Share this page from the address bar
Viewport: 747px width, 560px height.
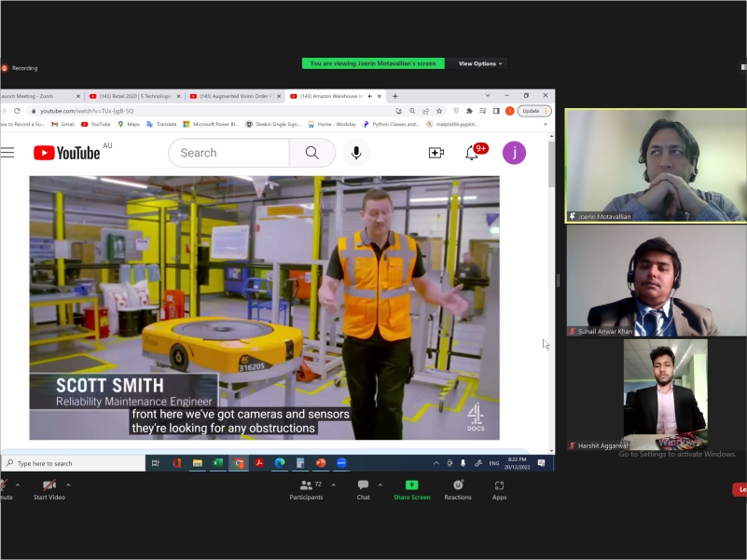(x=425, y=111)
